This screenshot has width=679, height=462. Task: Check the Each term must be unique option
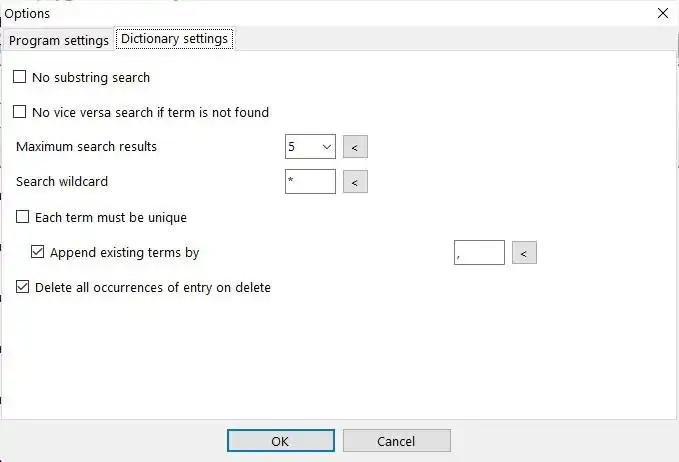(23, 217)
